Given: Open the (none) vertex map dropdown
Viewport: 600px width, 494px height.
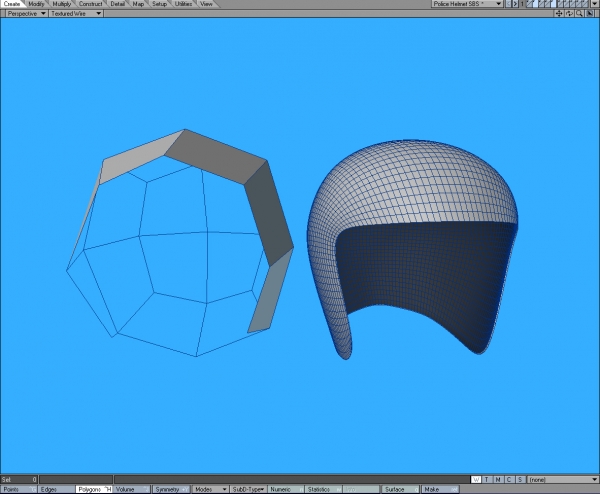Looking at the screenshot, I should [x=562, y=479].
